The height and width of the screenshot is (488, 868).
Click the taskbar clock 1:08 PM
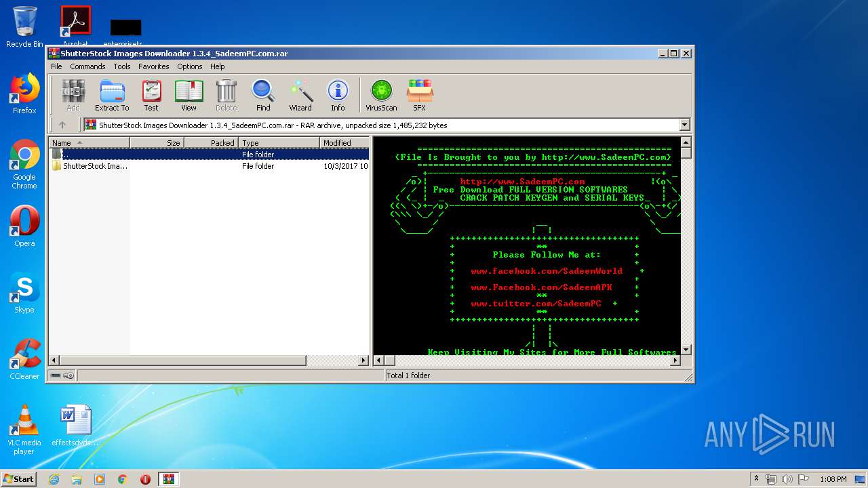(x=833, y=479)
